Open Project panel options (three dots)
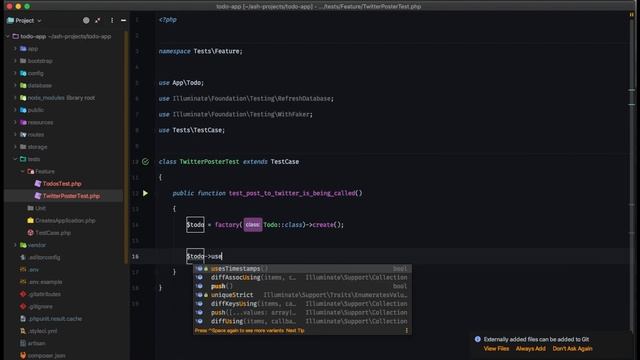 [x=112, y=20]
